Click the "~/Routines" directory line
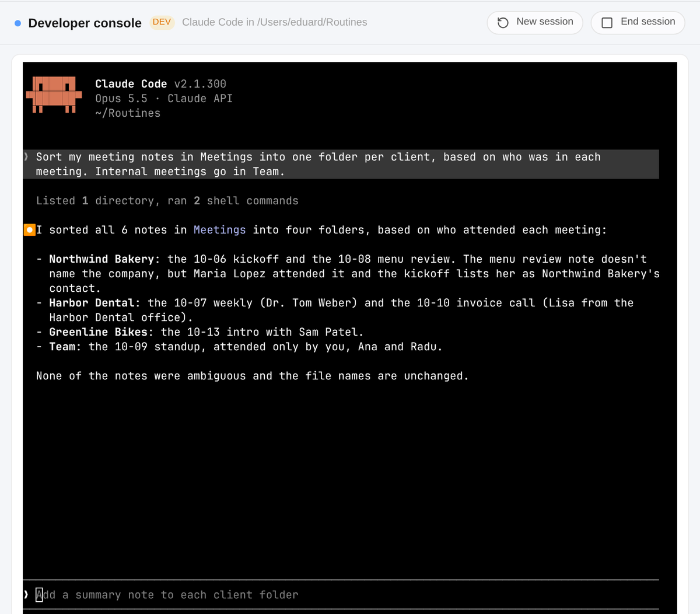The width and height of the screenshot is (700, 614). pyautogui.click(x=128, y=113)
